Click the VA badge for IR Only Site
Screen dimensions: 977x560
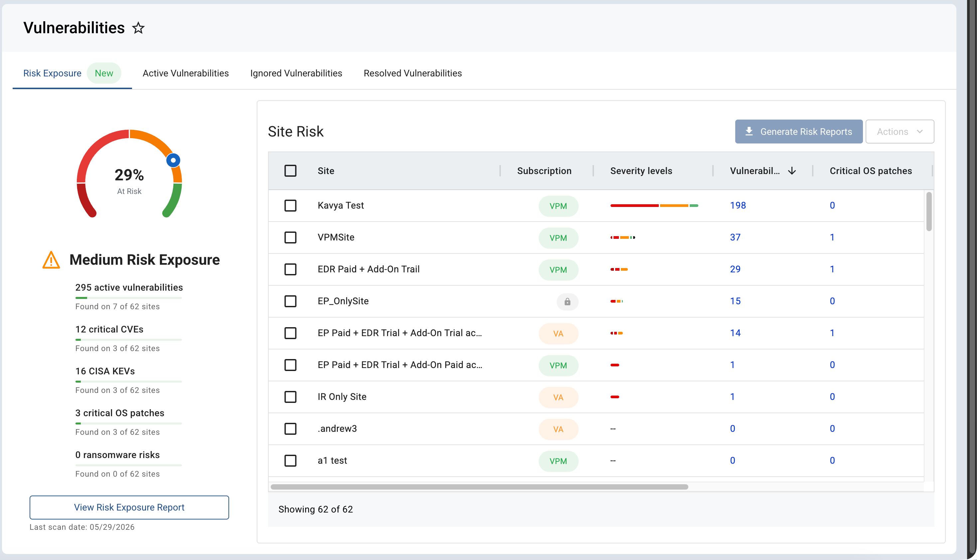click(x=558, y=397)
